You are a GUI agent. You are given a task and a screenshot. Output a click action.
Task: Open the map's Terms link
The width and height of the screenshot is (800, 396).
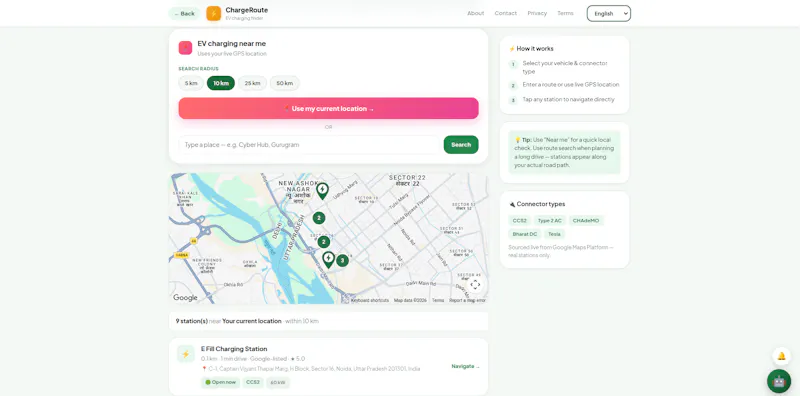(x=438, y=301)
